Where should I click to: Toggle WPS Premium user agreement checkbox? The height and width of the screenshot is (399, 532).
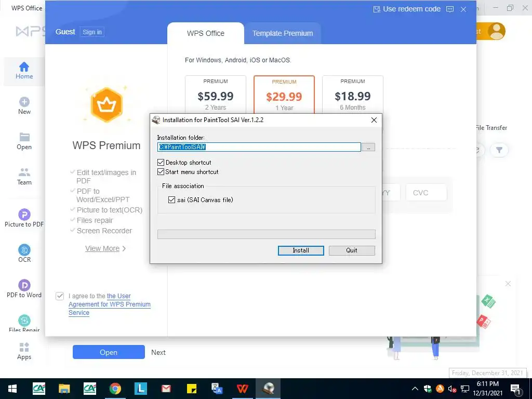pos(60,296)
